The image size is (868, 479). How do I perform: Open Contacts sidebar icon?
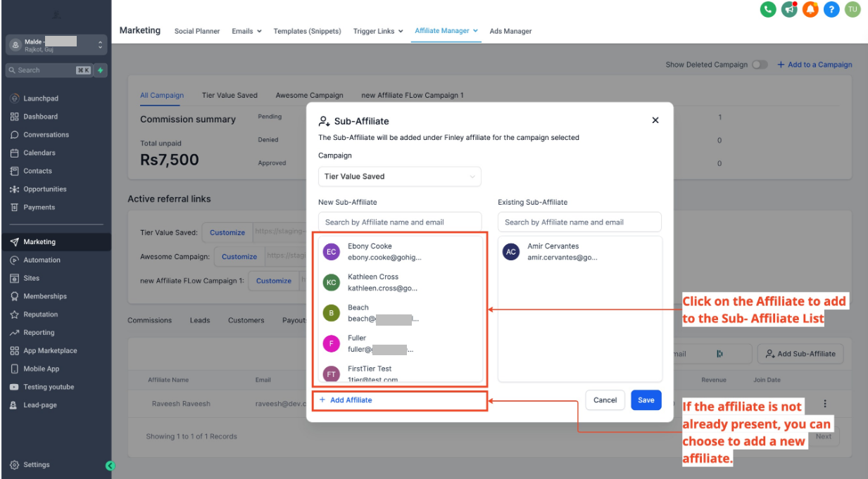point(14,171)
